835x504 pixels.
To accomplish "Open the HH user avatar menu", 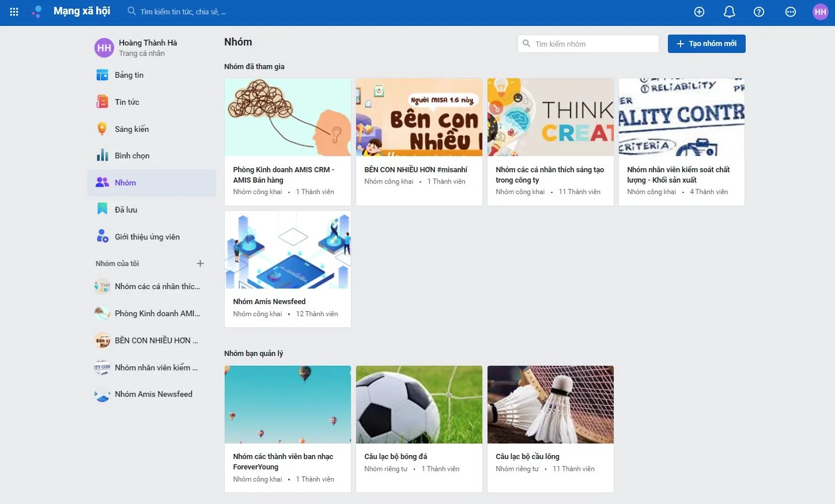I will click(x=820, y=12).
